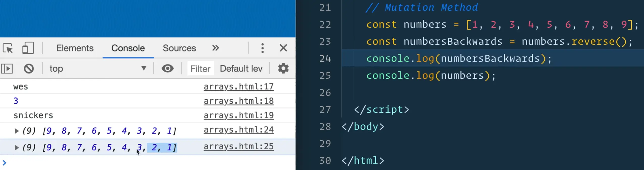Image resolution: width=644 pixels, height=170 pixels.
Task: Select the Console tab
Action: pyautogui.click(x=128, y=48)
